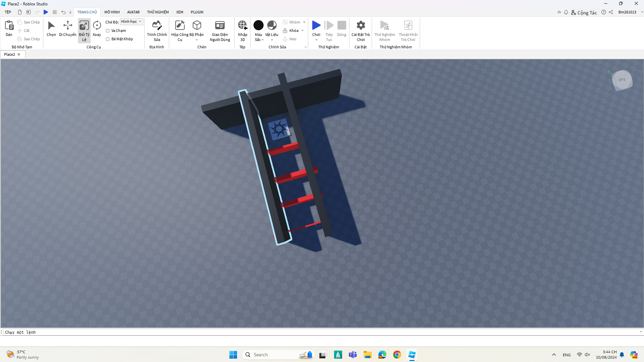
Task: Click the Khóa lock icon
Action: pos(285,31)
